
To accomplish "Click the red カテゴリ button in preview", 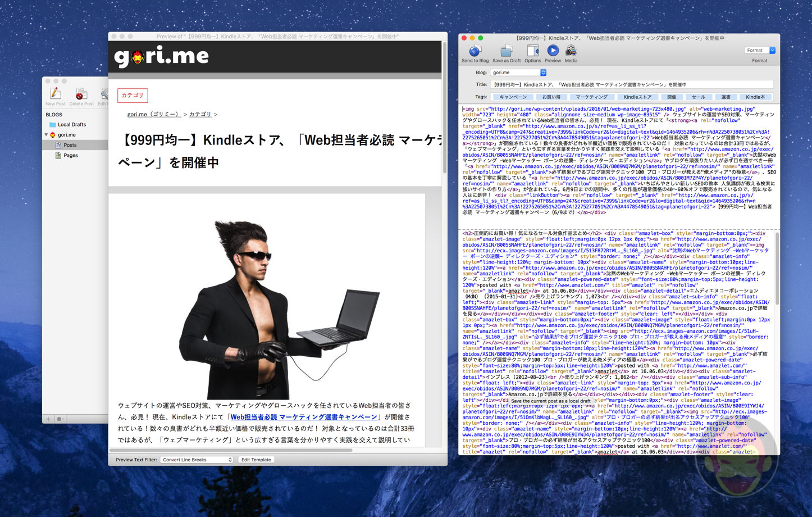I will (133, 96).
